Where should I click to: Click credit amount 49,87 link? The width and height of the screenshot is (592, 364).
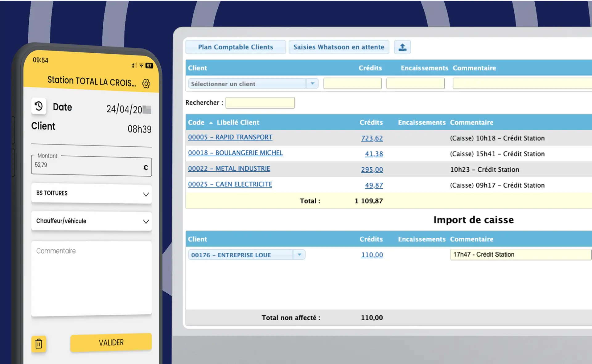(374, 185)
